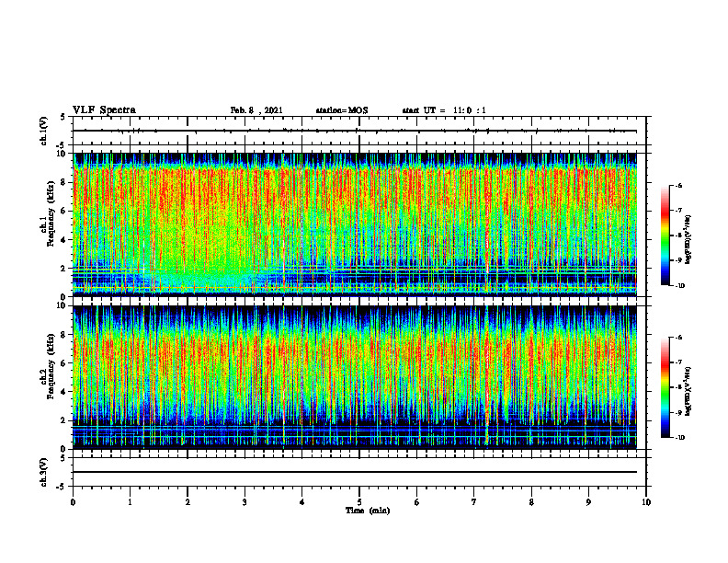
Task: Click the '10' tick on the time axis
Action: [x=646, y=502]
